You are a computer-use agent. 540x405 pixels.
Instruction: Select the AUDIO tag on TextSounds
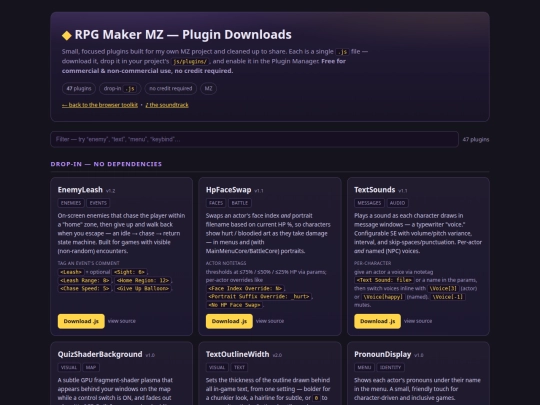397,203
